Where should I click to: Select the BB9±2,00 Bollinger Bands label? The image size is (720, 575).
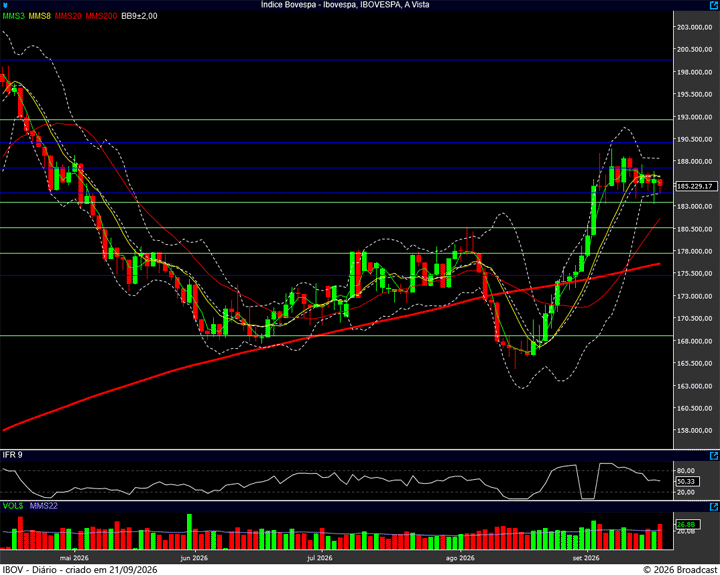click(x=139, y=16)
